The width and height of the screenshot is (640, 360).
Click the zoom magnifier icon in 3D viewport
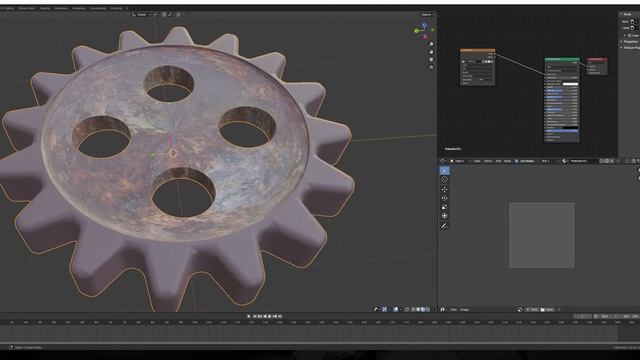tap(431, 44)
